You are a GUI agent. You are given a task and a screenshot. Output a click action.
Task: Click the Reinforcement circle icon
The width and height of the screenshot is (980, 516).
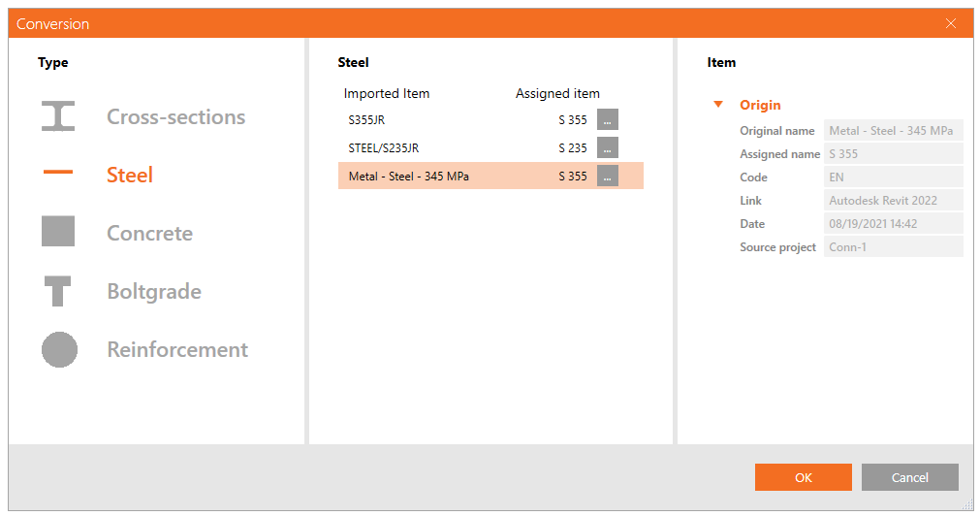click(x=58, y=349)
